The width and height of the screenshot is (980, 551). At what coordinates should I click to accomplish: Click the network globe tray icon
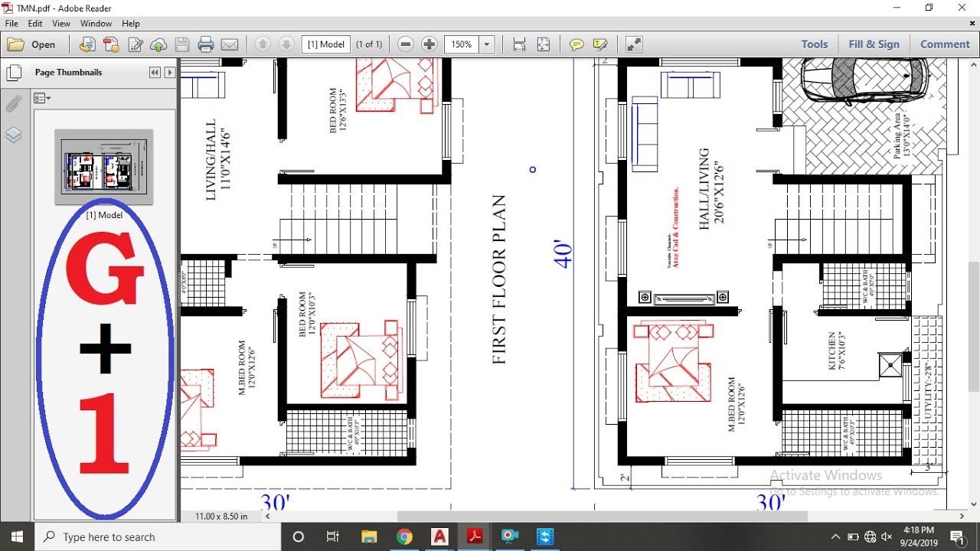pos(871,536)
